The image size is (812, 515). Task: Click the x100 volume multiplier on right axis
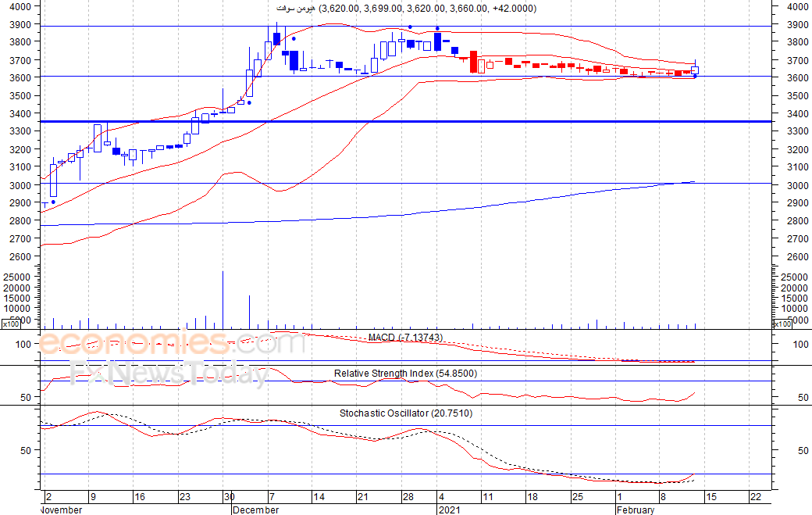[x=782, y=324]
